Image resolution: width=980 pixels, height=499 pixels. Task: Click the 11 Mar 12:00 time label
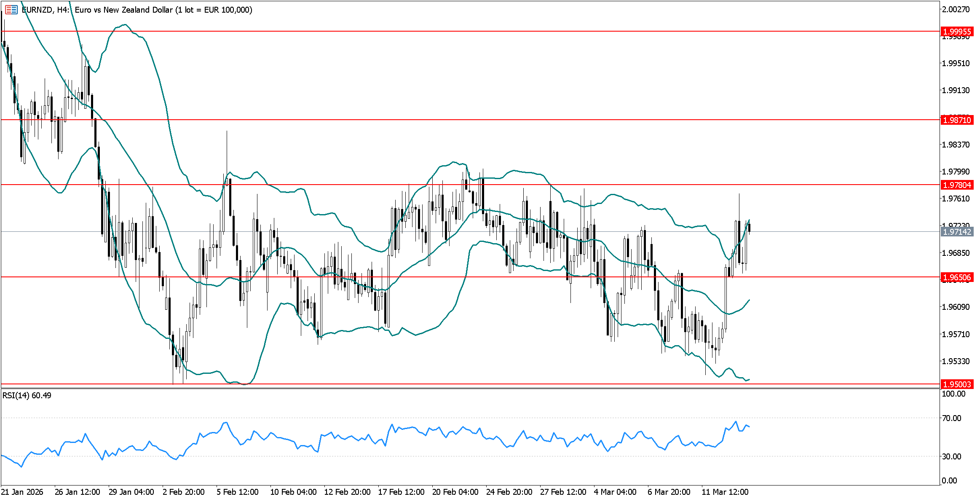[725, 492]
